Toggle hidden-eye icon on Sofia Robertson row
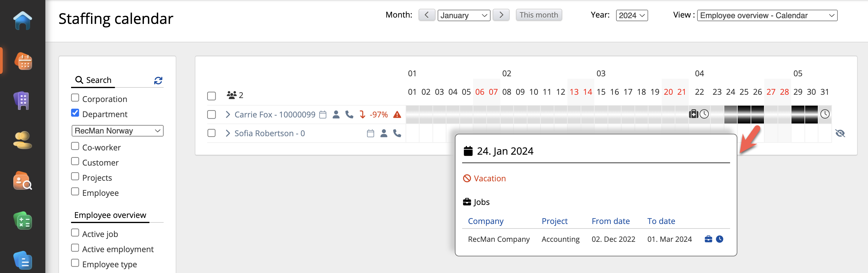 (840, 133)
